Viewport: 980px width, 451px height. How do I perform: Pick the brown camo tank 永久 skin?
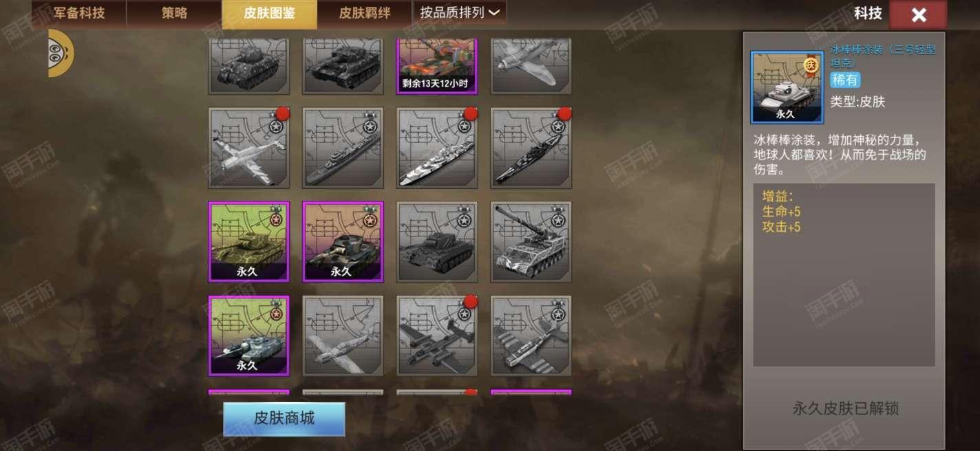click(x=343, y=242)
